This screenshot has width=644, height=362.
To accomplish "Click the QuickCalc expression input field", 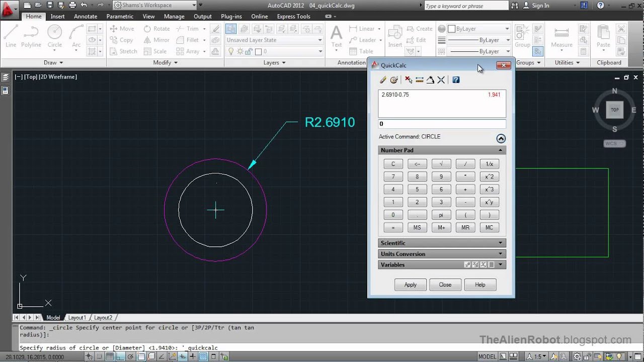I will click(442, 124).
